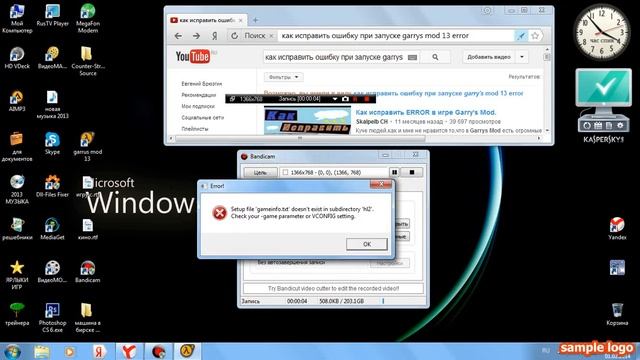Open the решебники desktop icon
The image size is (640, 360).
tap(17, 229)
